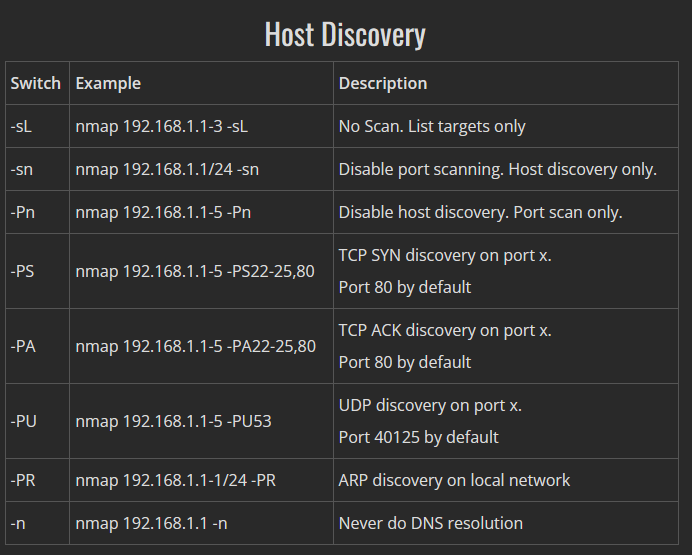Click 'Disable host discovery. Port scan only.'
This screenshot has height=555, width=692.
point(480,213)
